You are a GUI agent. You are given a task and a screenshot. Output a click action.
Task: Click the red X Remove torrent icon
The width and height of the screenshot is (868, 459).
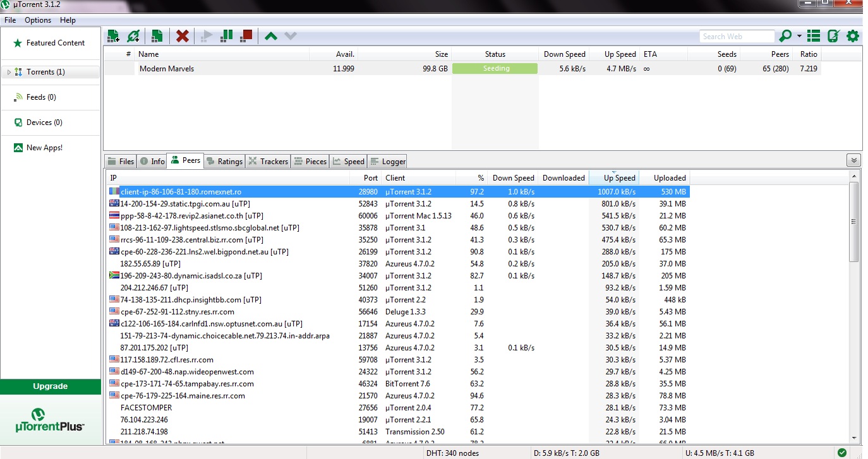183,36
